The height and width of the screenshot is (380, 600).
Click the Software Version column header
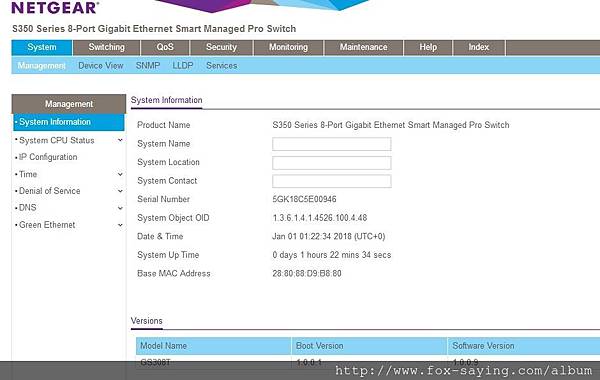pyautogui.click(x=523, y=346)
